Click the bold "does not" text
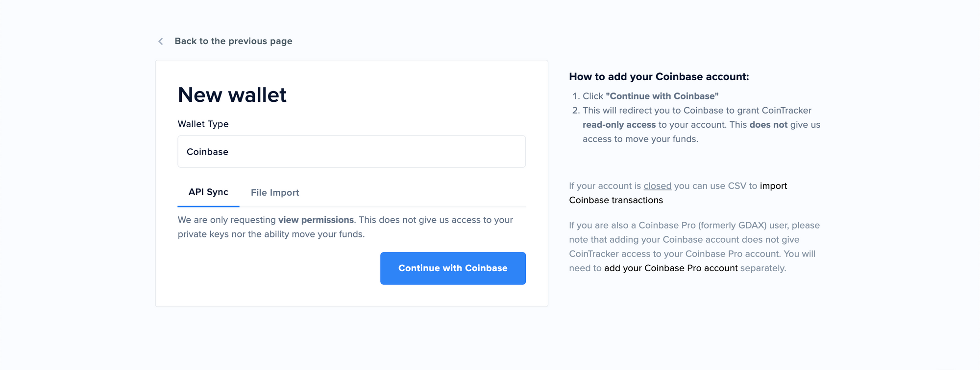Viewport: 980px width, 370px height. tap(768, 125)
